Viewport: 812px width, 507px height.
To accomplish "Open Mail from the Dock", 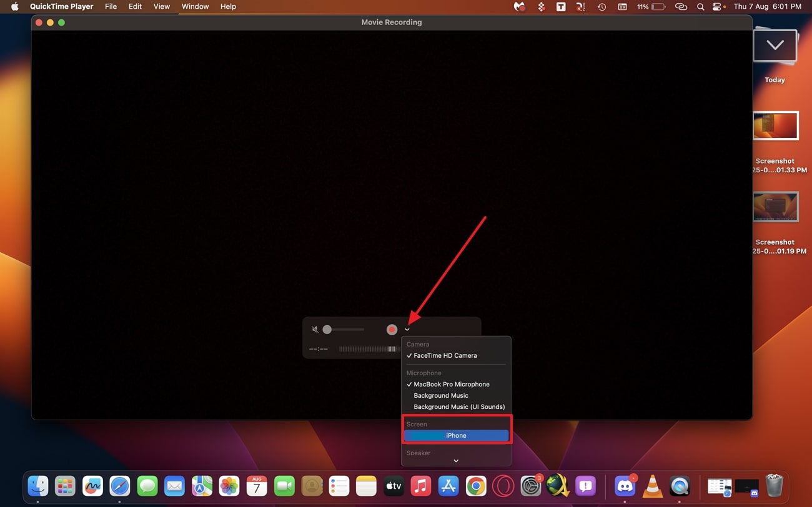I will pos(174,486).
